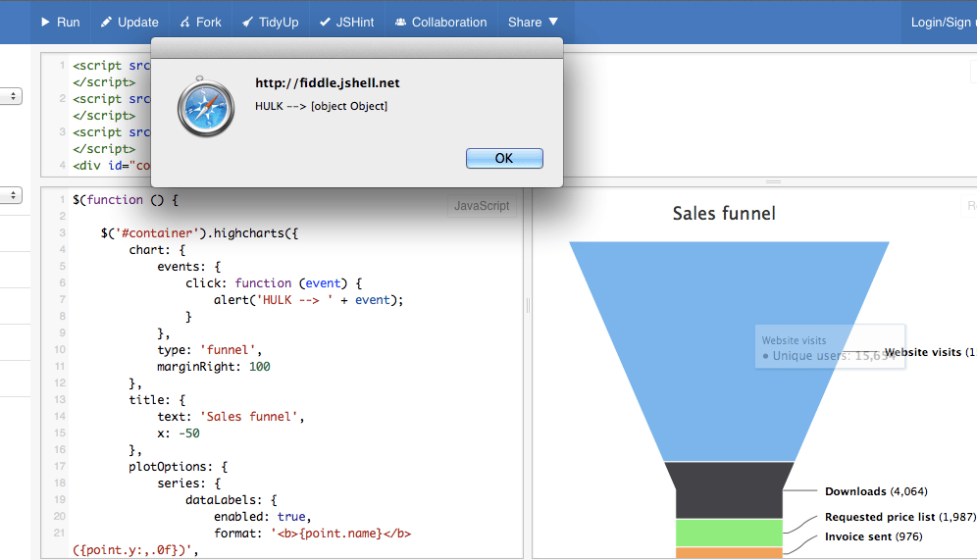Click the Safari compass icon in the alert
This screenshot has height=560, width=977.
[206, 108]
